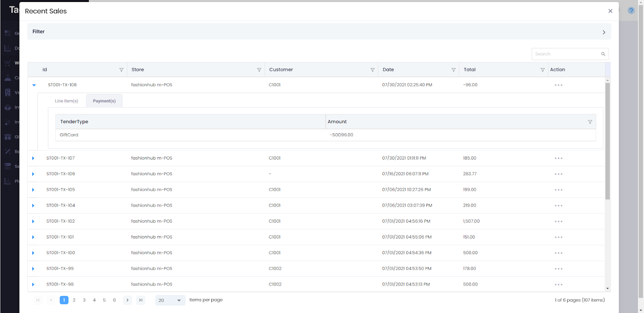The width and height of the screenshot is (644, 313).
Task: Select the Payment(s) tab
Action: tap(104, 101)
